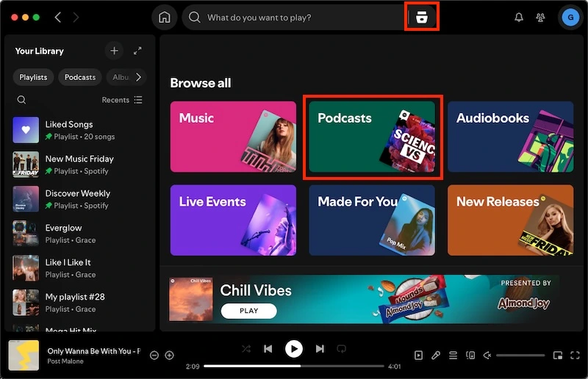
Task: Create a playlist with the plus icon
Action: coord(115,51)
